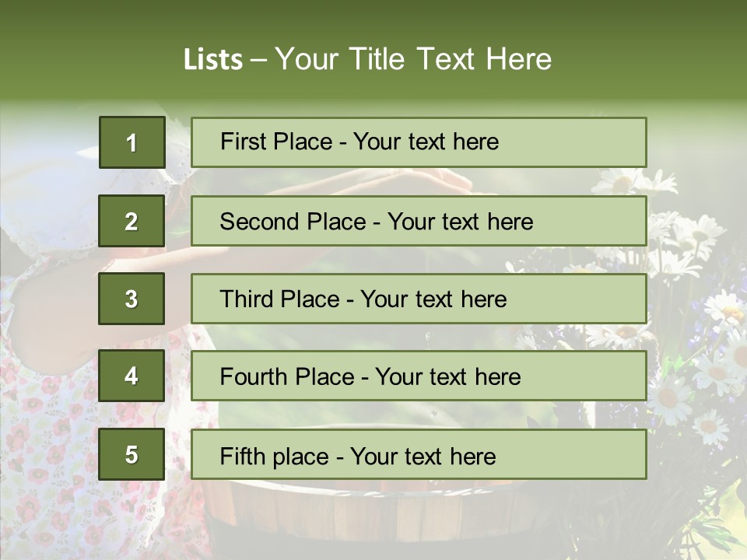The height and width of the screenshot is (560, 747).
Task: Select the 'First Place - Your text here' bar
Action: click(419, 142)
